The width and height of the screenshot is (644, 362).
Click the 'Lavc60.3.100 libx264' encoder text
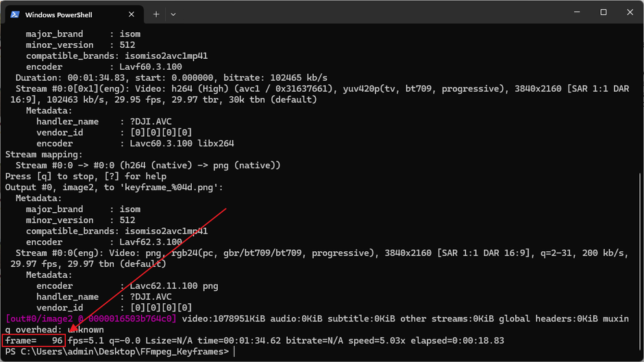click(182, 143)
